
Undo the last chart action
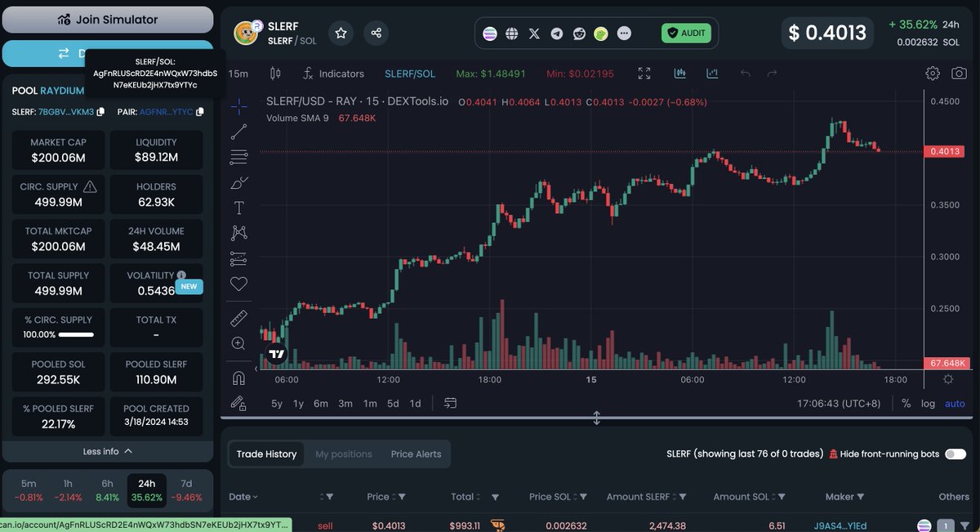[x=745, y=74]
